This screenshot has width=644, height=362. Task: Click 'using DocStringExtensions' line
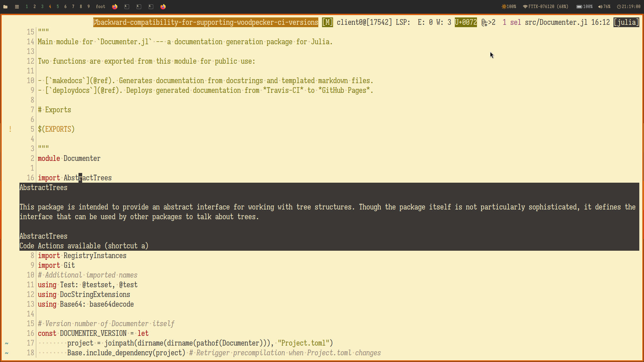tap(84, 295)
